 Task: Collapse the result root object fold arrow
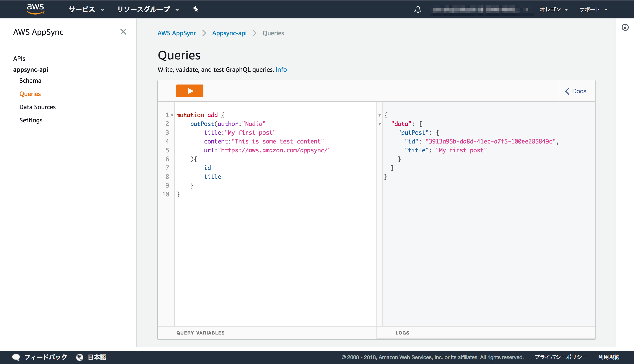click(380, 115)
